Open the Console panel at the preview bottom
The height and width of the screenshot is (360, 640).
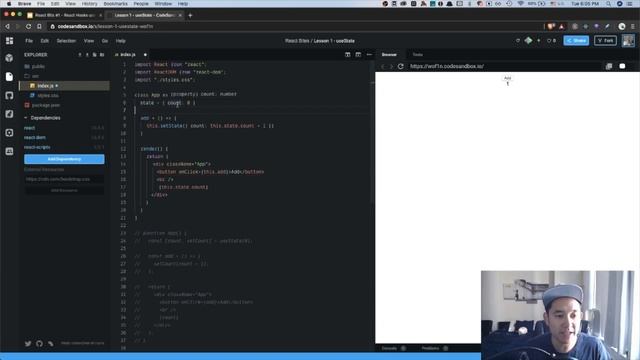(393, 349)
